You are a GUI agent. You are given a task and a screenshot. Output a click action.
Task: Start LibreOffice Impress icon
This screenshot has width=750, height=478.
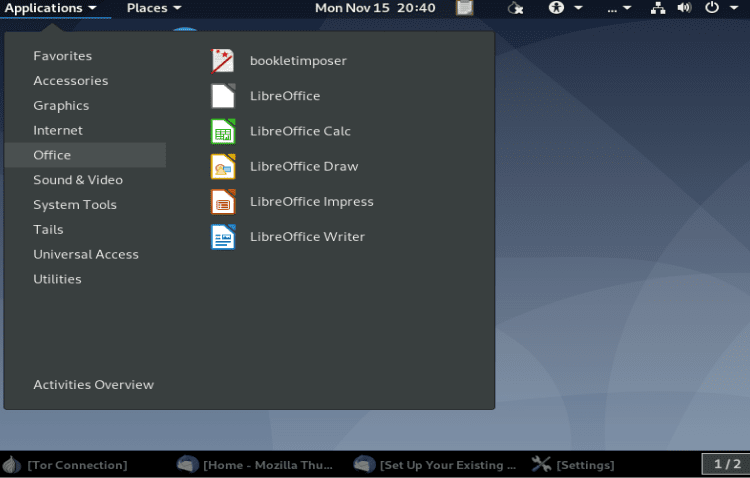coord(223,201)
